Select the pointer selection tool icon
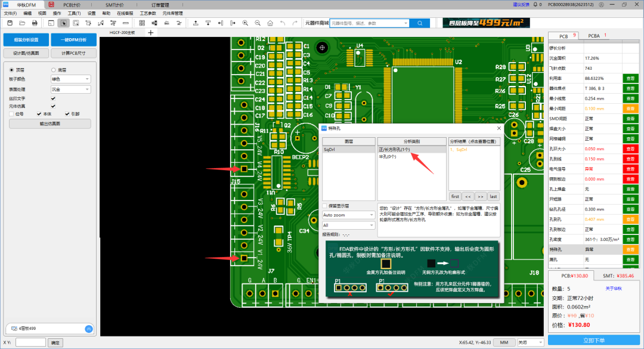644x349 pixels. coord(63,23)
